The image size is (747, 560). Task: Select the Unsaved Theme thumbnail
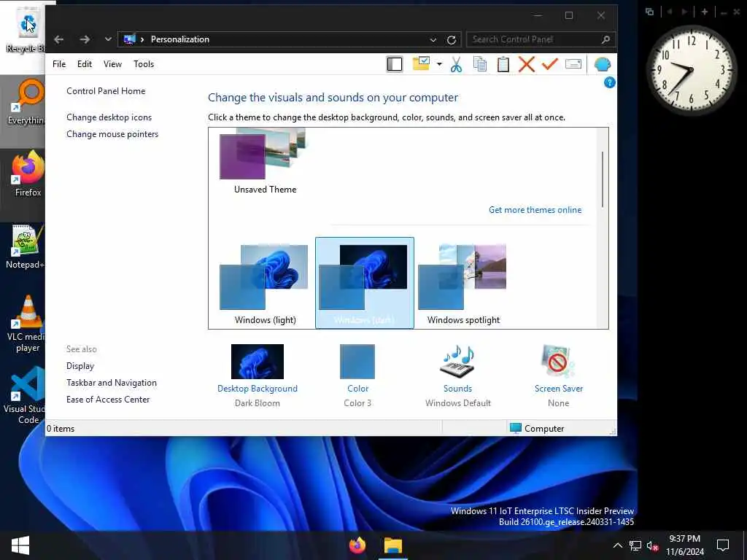click(265, 162)
